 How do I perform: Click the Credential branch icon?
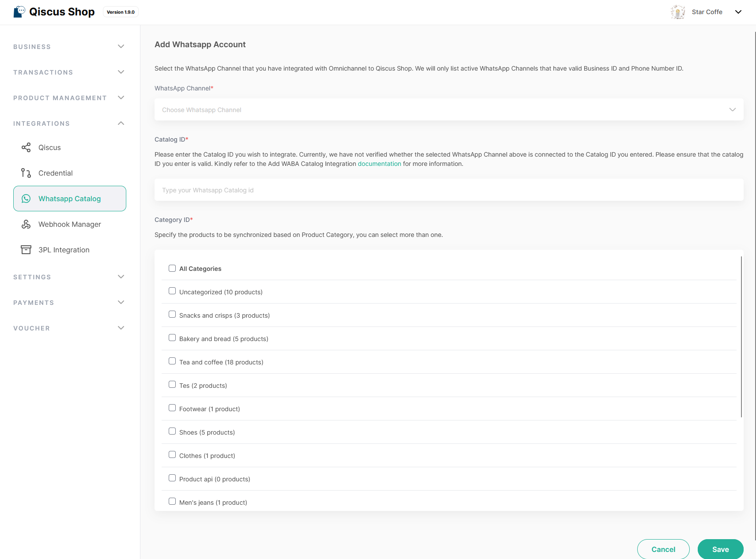click(x=26, y=173)
